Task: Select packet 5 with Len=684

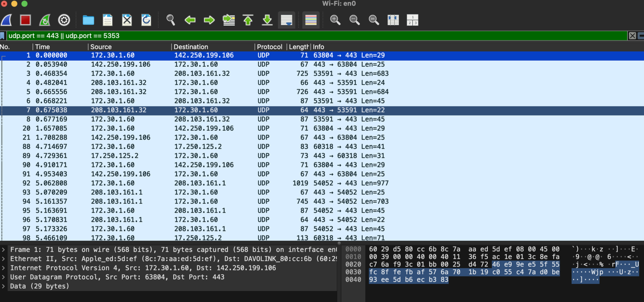Action: coord(322,92)
